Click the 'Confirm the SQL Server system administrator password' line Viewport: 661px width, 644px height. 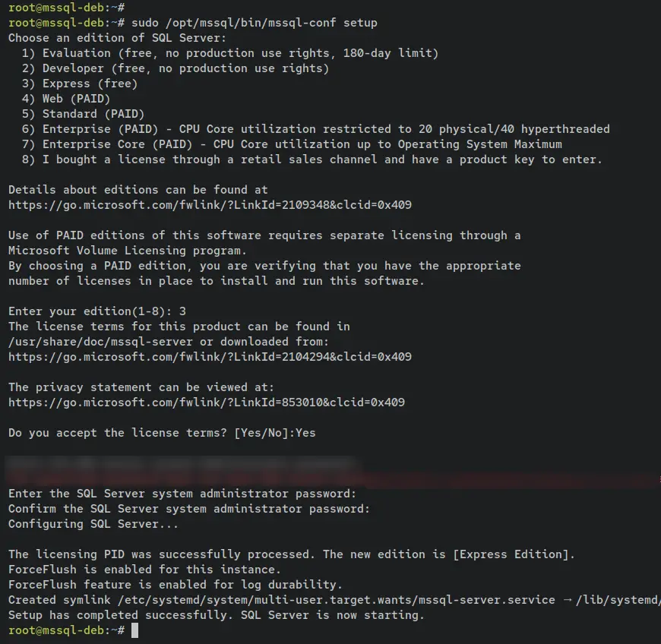(189, 509)
